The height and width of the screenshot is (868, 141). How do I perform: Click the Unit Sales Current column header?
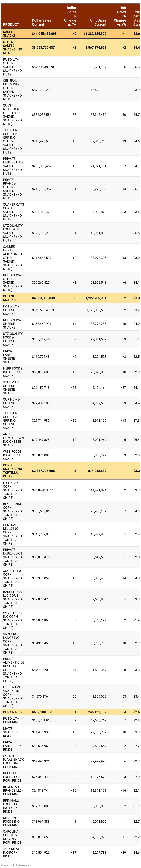click(98, 22)
